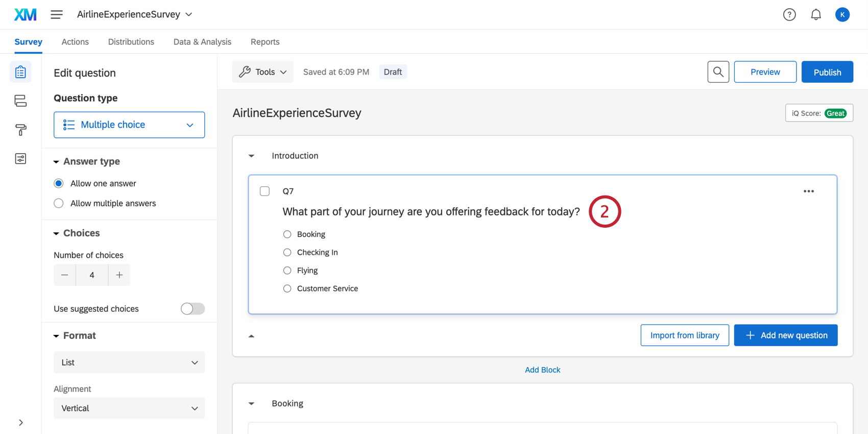Expand the Format List dropdown
This screenshot has height=434, width=868.
coord(129,363)
